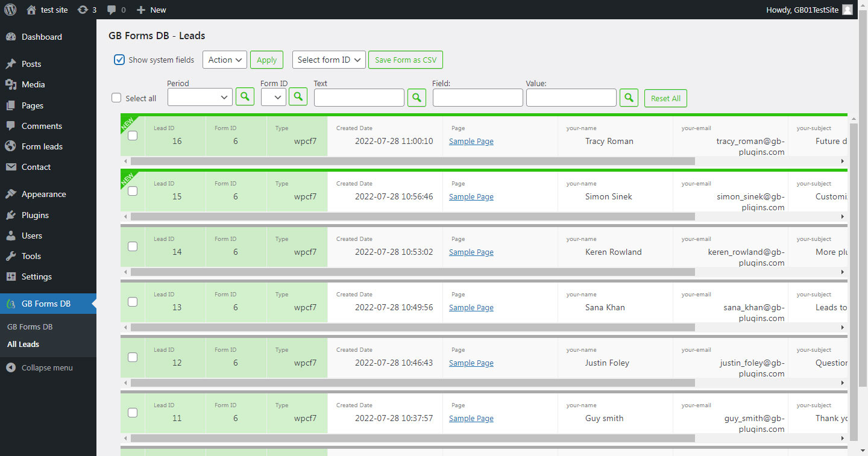Select lead 11 Guy smith checkbox
This screenshot has height=456, width=868.
pyautogui.click(x=133, y=413)
